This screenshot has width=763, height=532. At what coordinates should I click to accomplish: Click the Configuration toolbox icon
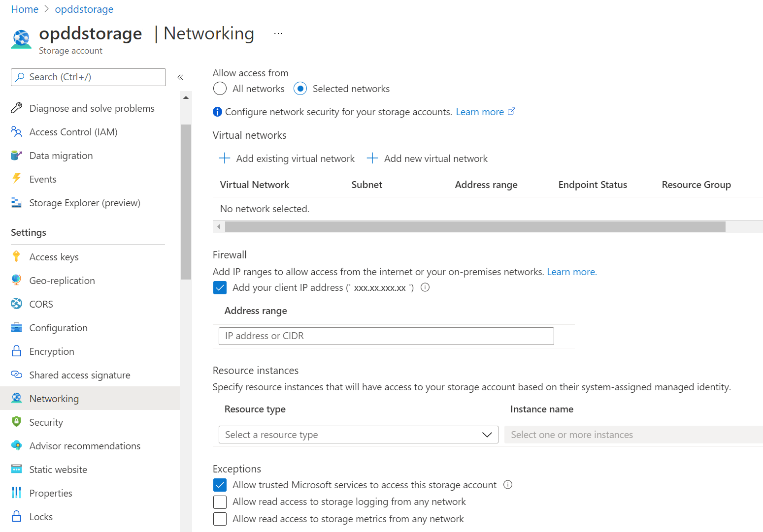coord(16,327)
